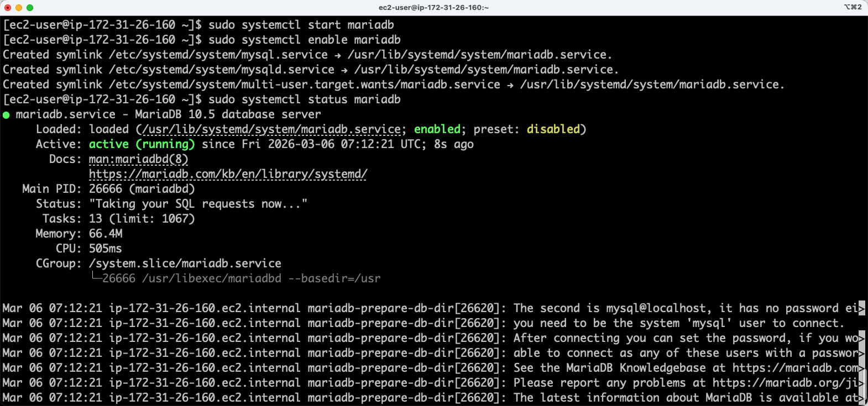Maximize the terminal window with green button
This screenshot has width=868, height=406.
point(30,8)
